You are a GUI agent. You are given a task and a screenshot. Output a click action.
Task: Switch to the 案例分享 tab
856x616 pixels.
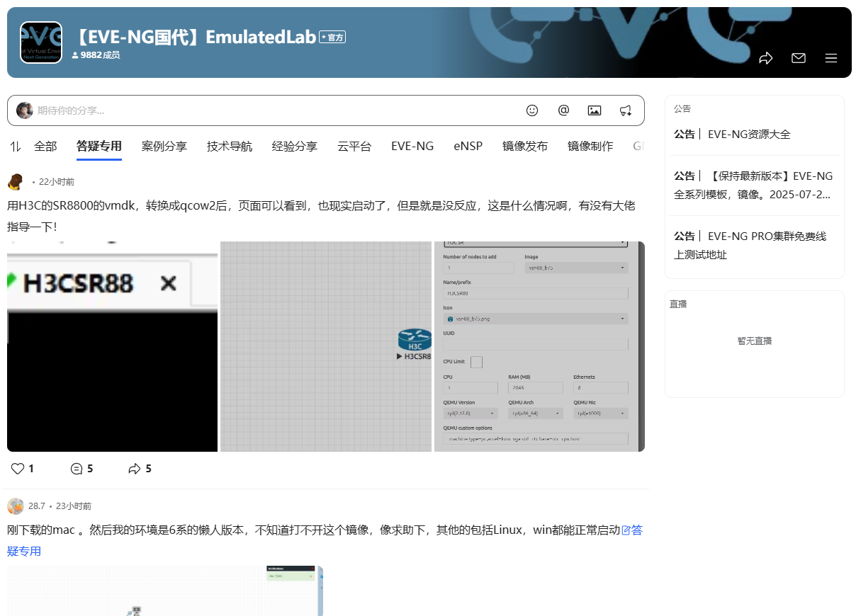(164, 147)
